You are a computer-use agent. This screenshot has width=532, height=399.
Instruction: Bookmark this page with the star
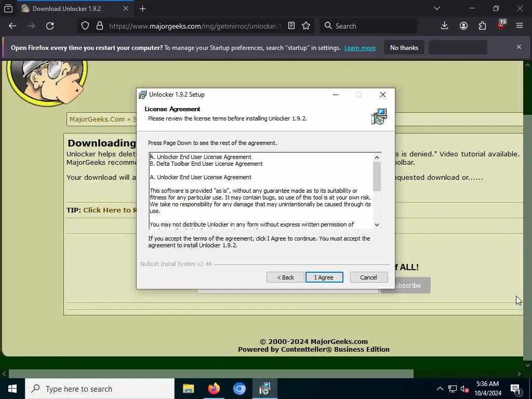pos(306,26)
